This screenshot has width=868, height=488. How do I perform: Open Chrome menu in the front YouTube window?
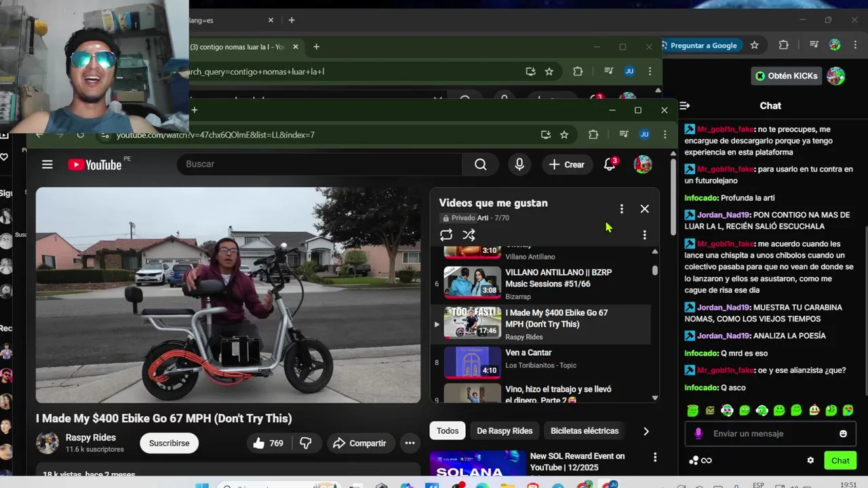pos(665,134)
